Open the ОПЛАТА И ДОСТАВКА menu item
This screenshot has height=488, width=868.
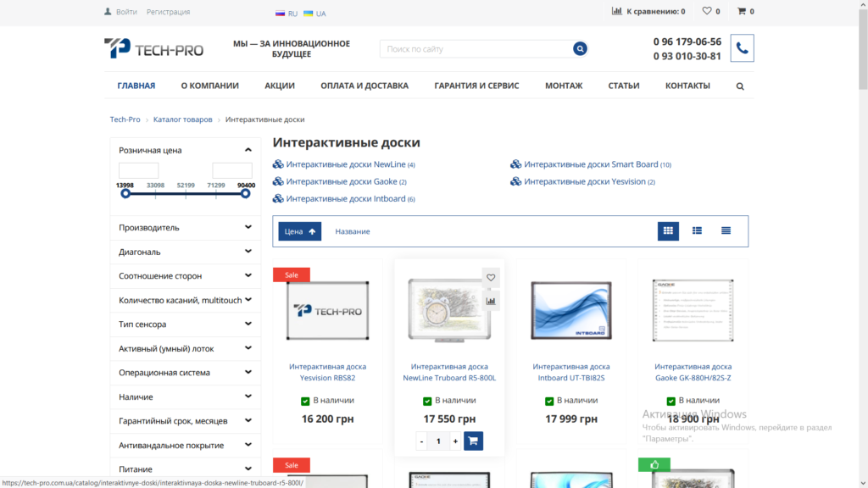[x=364, y=86]
